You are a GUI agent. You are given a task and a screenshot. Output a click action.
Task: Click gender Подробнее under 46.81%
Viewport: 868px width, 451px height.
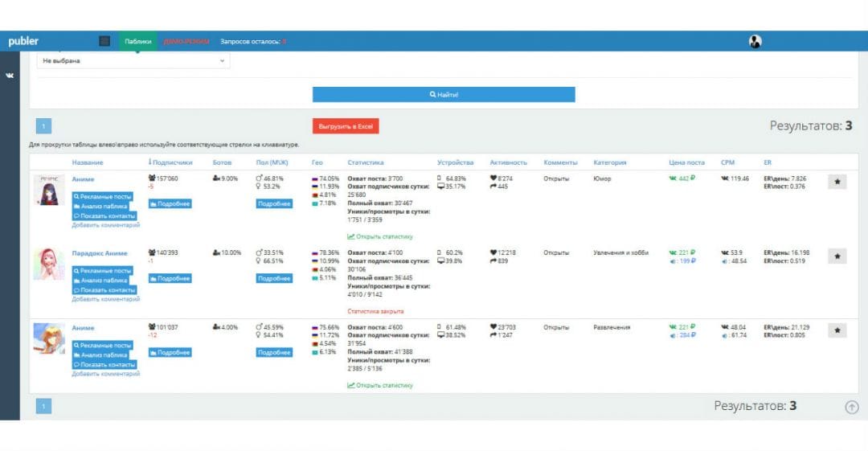274,204
